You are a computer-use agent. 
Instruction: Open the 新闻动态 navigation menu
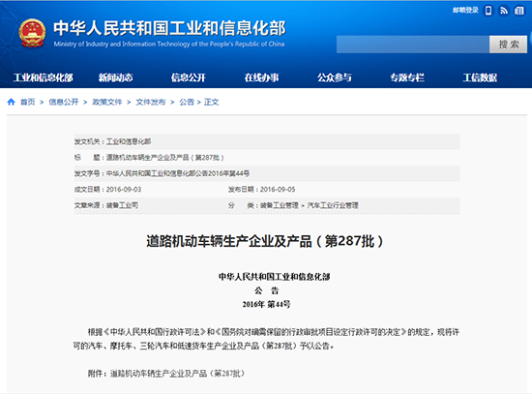[x=116, y=77]
